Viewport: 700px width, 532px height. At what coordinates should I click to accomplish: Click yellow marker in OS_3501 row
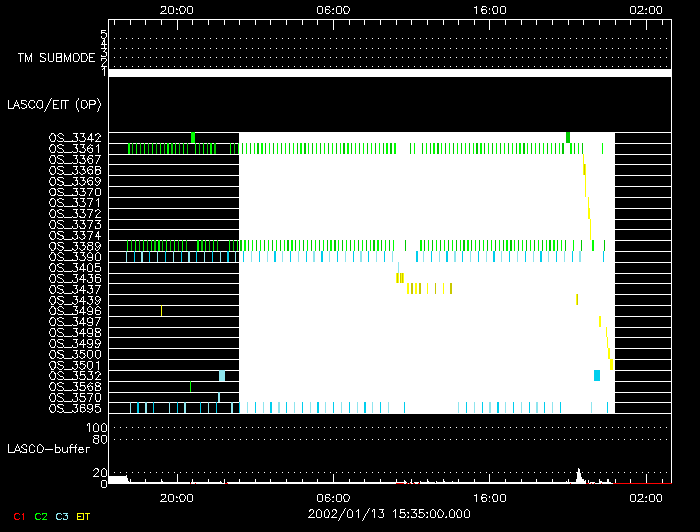[611, 364]
